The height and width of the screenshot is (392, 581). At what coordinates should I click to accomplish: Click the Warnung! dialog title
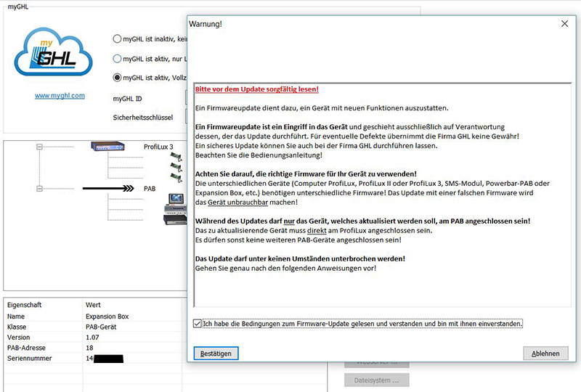pos(206,24)
